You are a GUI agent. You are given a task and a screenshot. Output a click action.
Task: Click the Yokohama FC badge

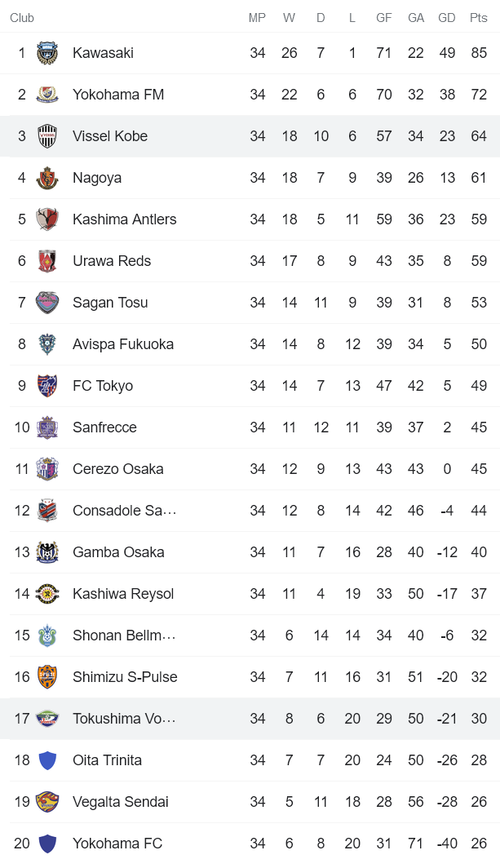pos(49,843)
